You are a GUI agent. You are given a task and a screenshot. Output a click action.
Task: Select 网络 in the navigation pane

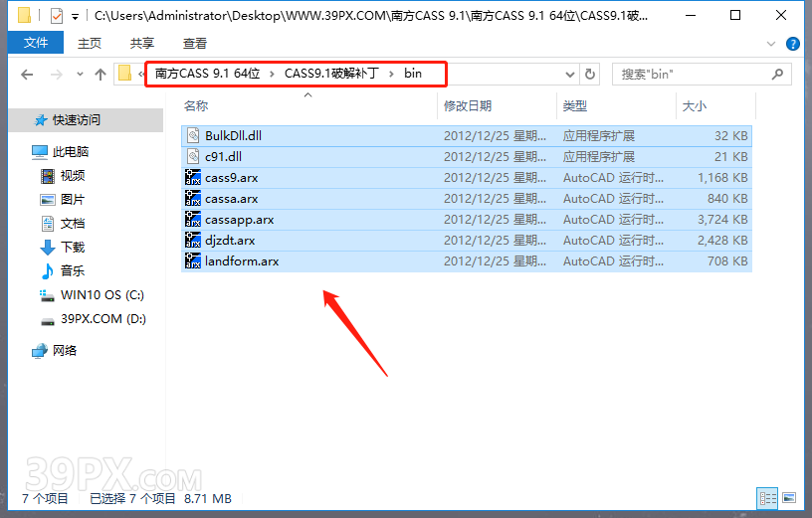point(65,350)
